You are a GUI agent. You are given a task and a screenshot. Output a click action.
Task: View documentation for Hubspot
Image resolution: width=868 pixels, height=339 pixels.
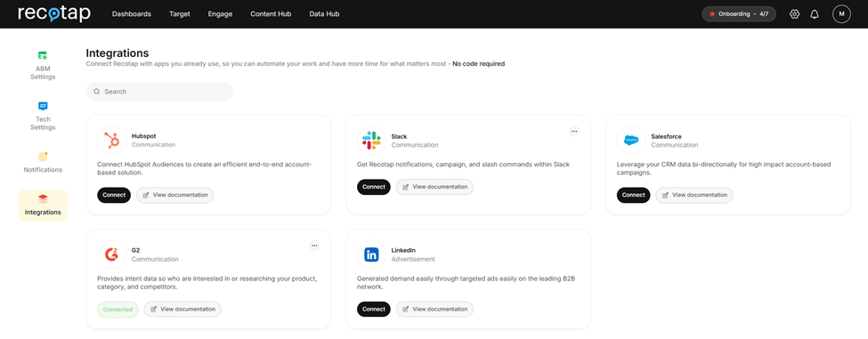click(x=174, y=195)
